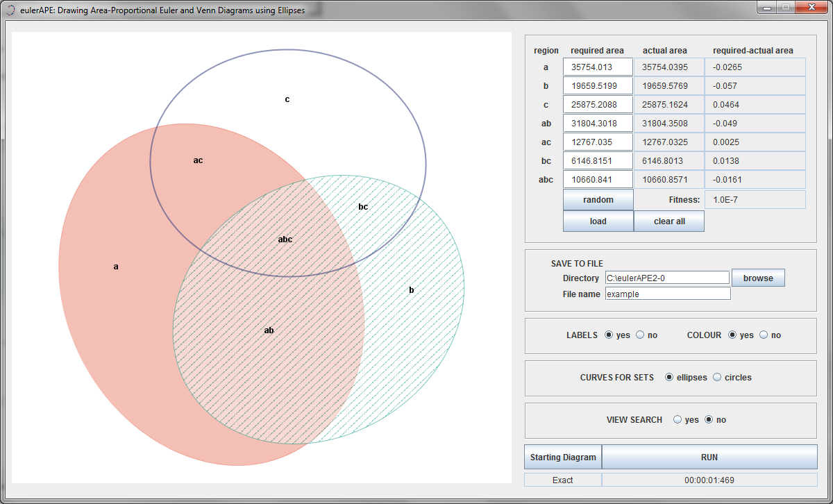
Task: Click difference value -0.057
Action: [x=755, y=86]
